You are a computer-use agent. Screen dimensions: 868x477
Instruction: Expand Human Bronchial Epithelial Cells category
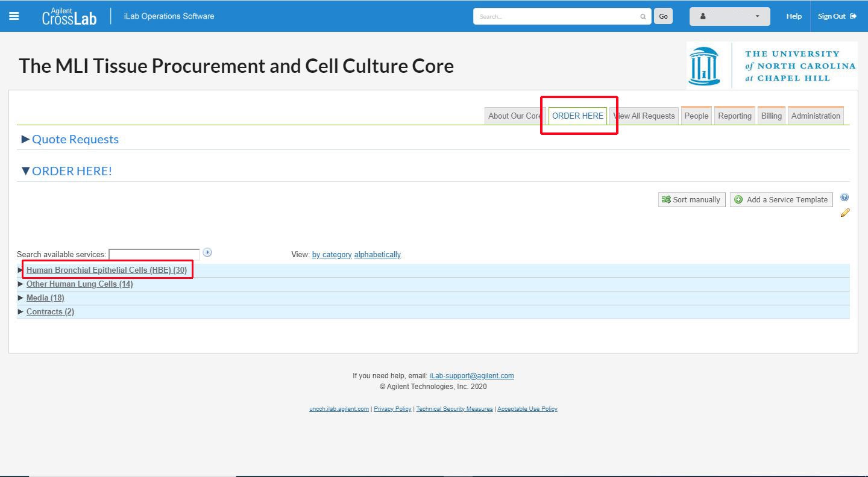point(106,270)
